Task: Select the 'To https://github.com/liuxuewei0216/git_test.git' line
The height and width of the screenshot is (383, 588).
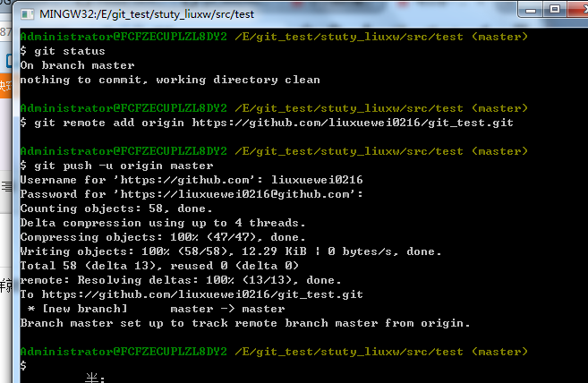Action: pos(192,294)
